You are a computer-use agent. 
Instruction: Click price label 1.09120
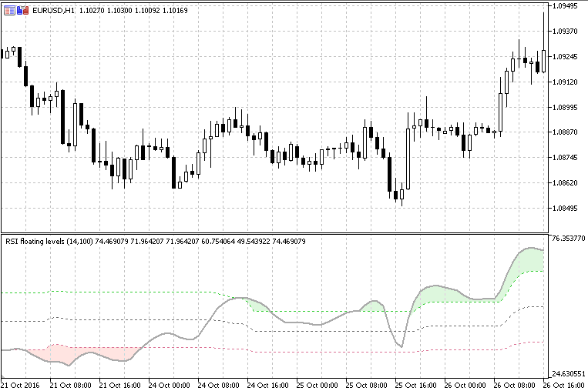(x=565, y=82)
